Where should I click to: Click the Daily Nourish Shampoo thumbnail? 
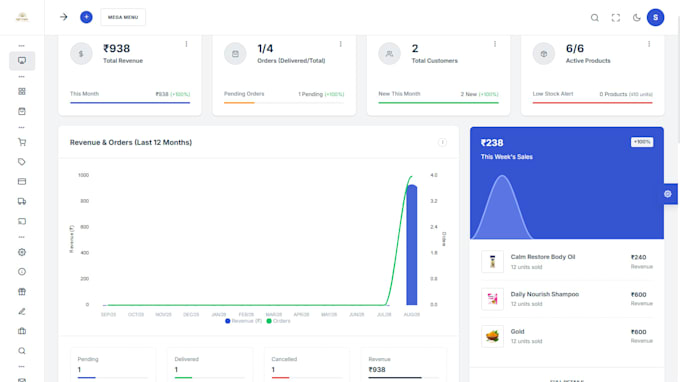tap(492, 299)
